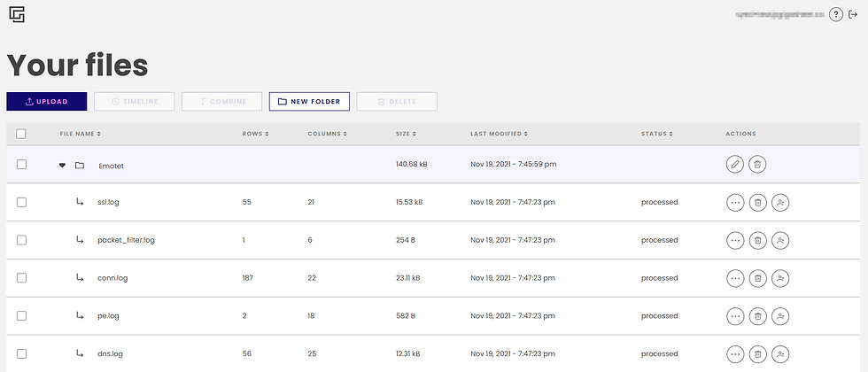868x372 pixels.
Task: Collapse the Emotet folder arrow
Action: 62,165
